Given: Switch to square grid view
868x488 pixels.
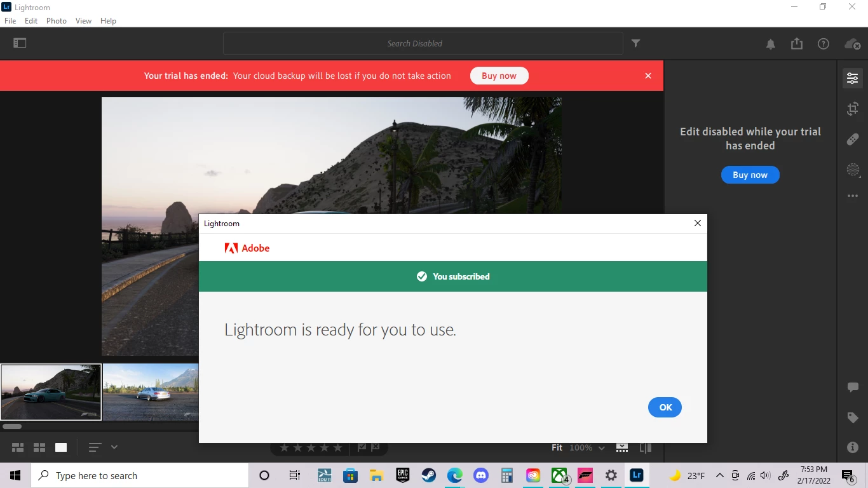Looking at the screenshot, I should click(x=39, y=447).
